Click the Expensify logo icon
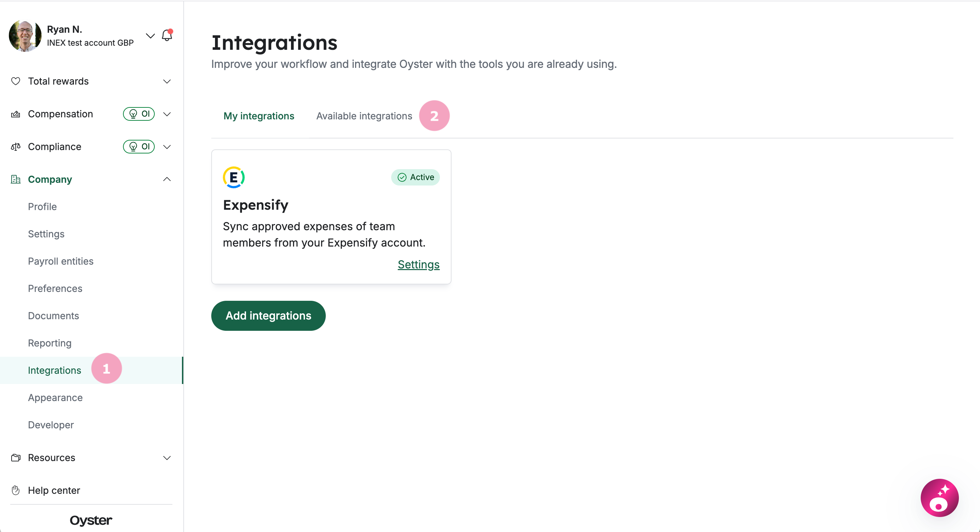This screenshot has height=532, width=980. click(x=234, y=177)
